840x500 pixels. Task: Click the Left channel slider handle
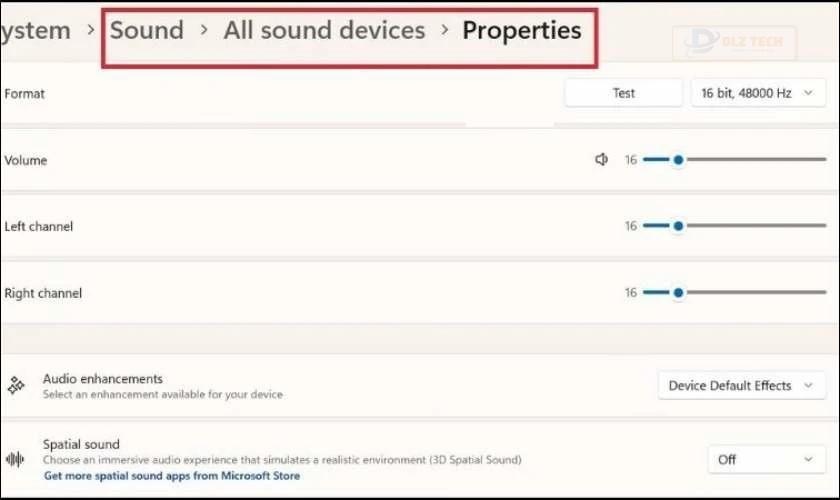[x=678, y=226]
